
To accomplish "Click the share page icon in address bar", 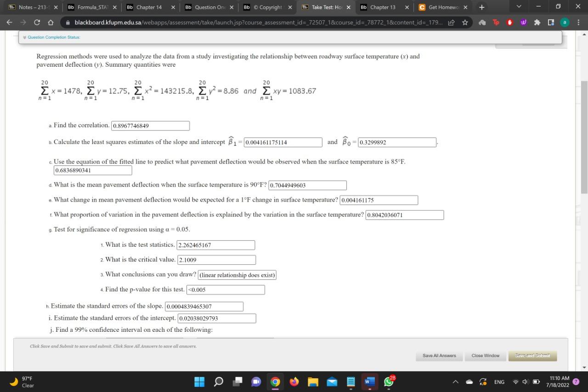I will click(452, 22).
